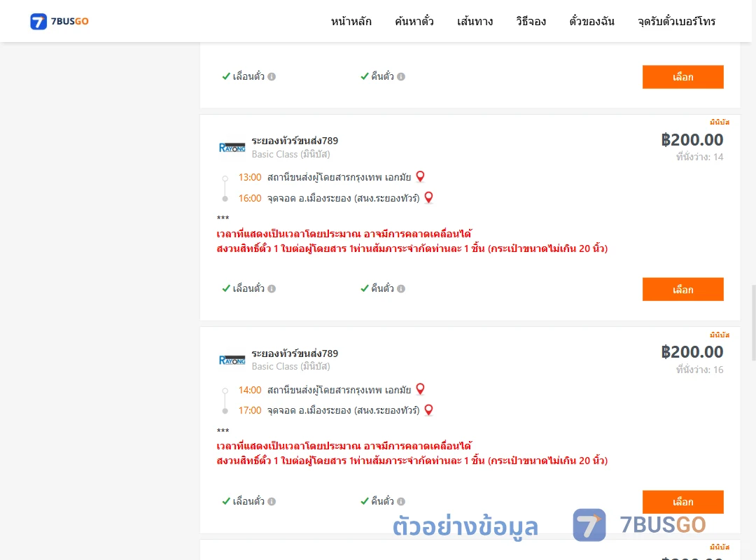The width and height of the screenshot is (756, 560).
Task: Click เลื่อนตั๋ว info icon in 13:00 trip
Action: 272,289
